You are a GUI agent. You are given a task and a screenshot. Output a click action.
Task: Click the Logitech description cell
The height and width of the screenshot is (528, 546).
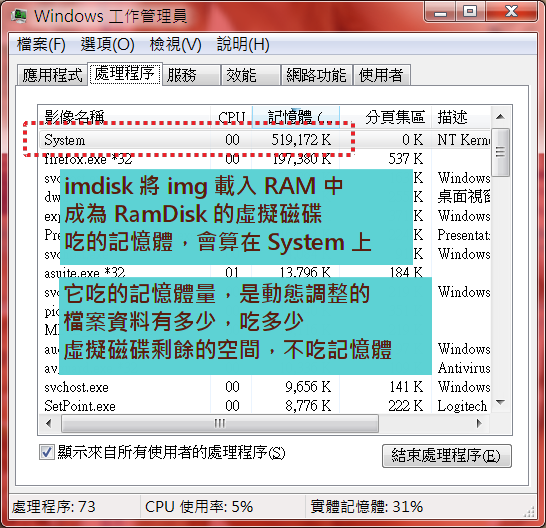(462, 406)
